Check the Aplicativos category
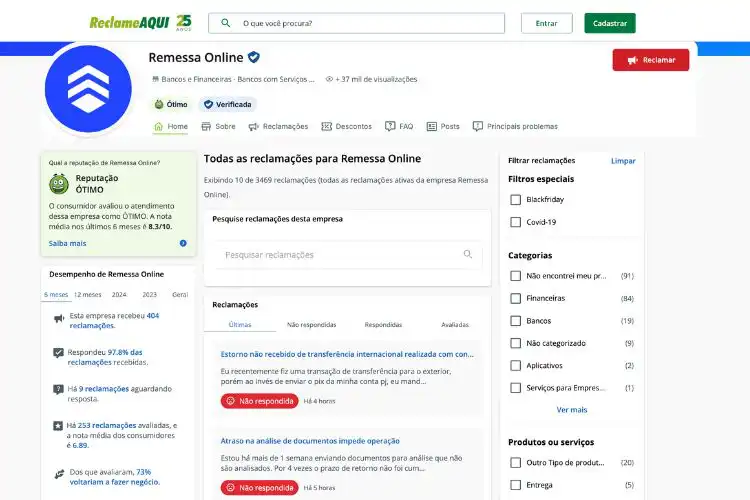The width and height of the screenshot is (750, 500). [x=516, y=366]
